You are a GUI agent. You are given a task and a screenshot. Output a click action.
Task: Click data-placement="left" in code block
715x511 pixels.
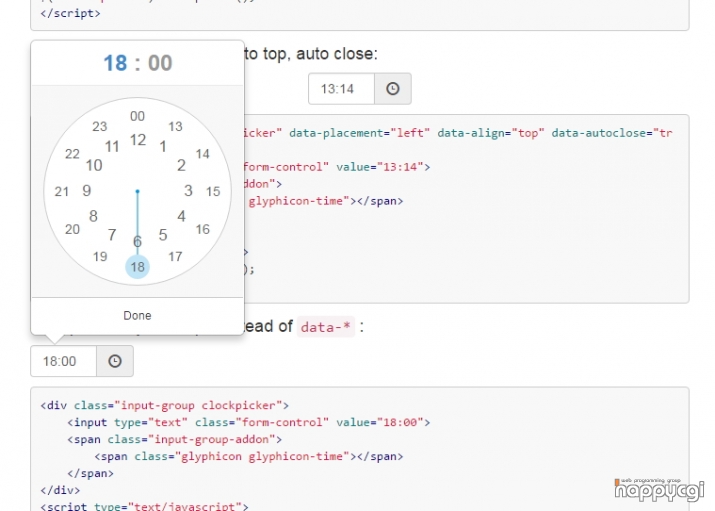point(359,133)
